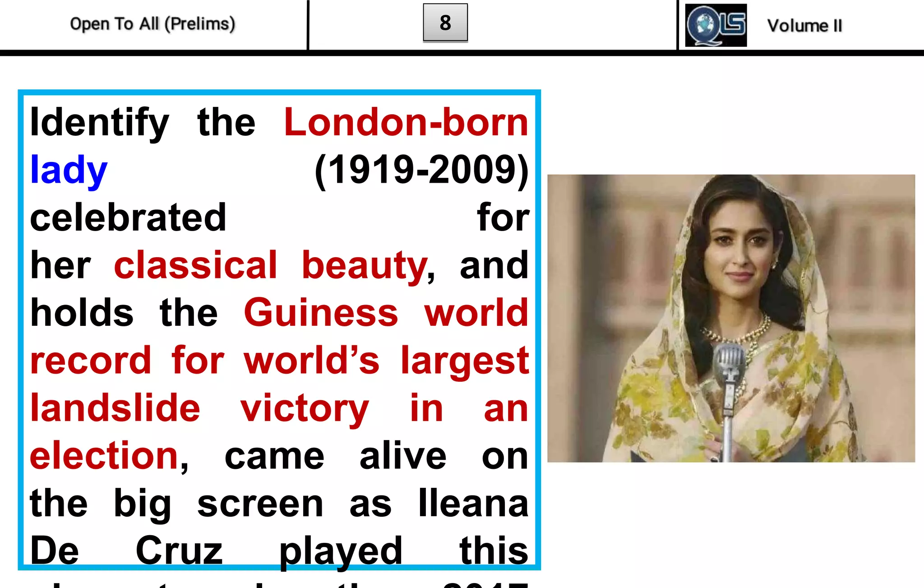Click the photo of the woman at the microphone

click(x=731, y=318)
